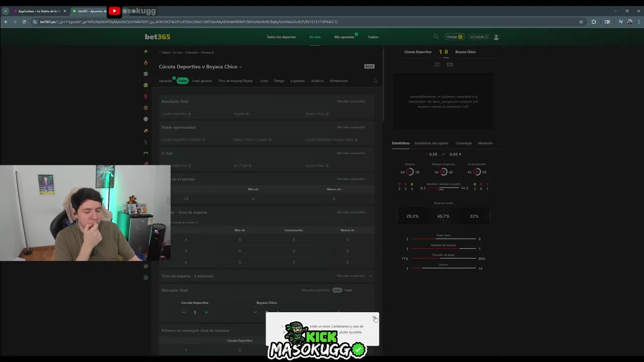Select the Asiáticos tab
The width and height of the screenshot is (644, 362).
(x=317, y=80)
